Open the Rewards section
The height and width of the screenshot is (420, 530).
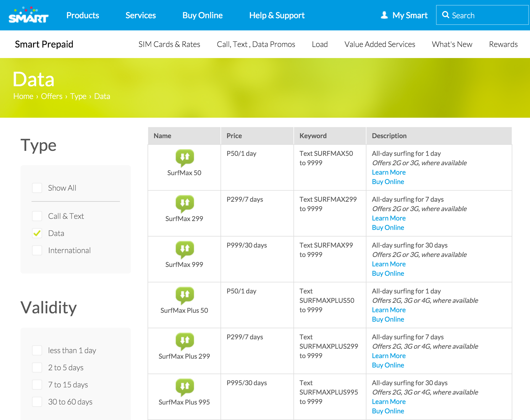point(503,44)
